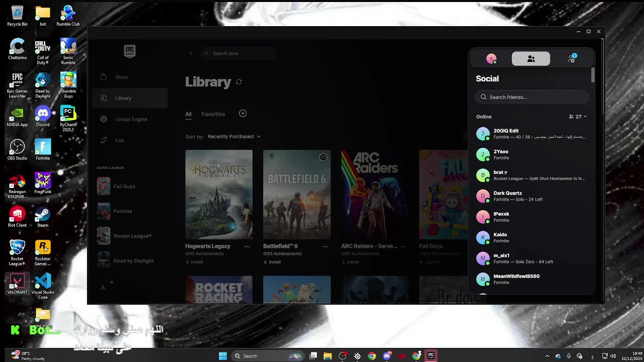Refresh the Library with the refresh icon

tap(239, 82)
